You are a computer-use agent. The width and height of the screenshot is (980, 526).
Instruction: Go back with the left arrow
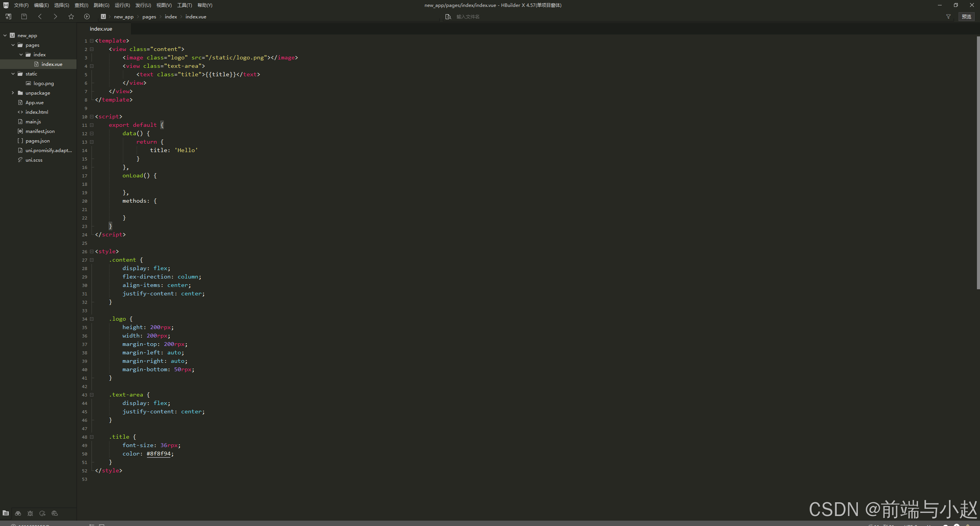tap(40, 16)
